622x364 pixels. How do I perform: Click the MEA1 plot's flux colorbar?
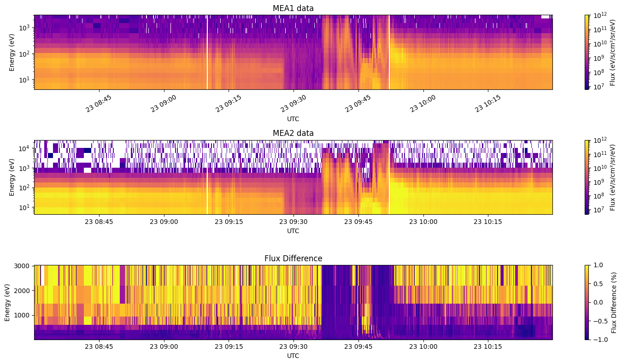[x=587, y=52]
